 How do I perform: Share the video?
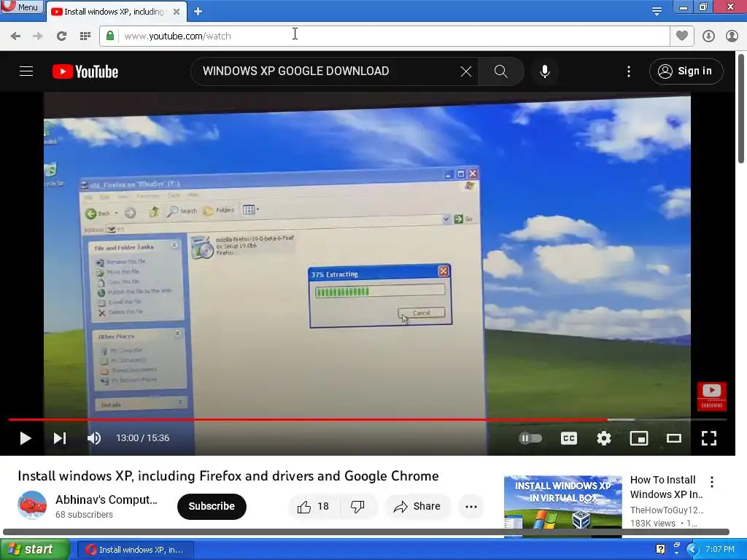417,506
